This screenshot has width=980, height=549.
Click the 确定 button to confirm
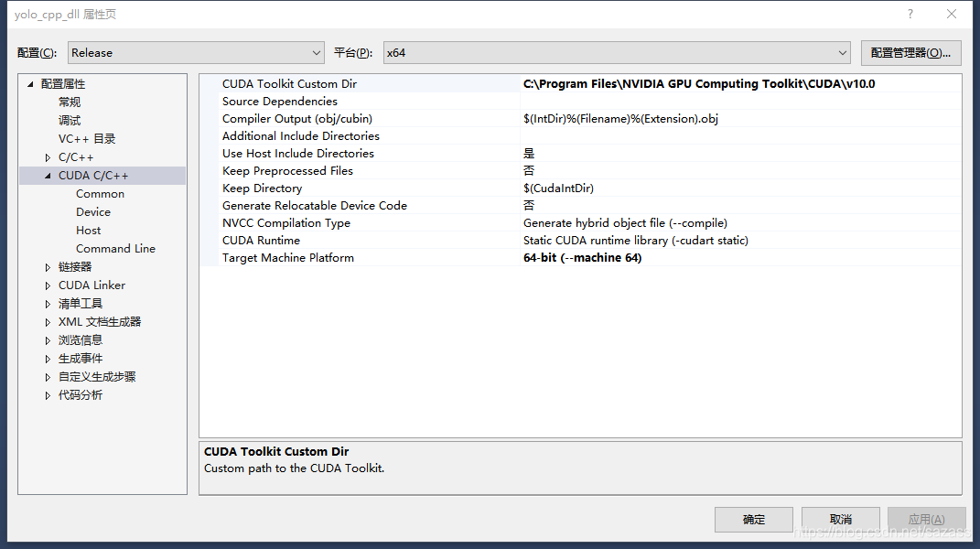tap(753, 519)
